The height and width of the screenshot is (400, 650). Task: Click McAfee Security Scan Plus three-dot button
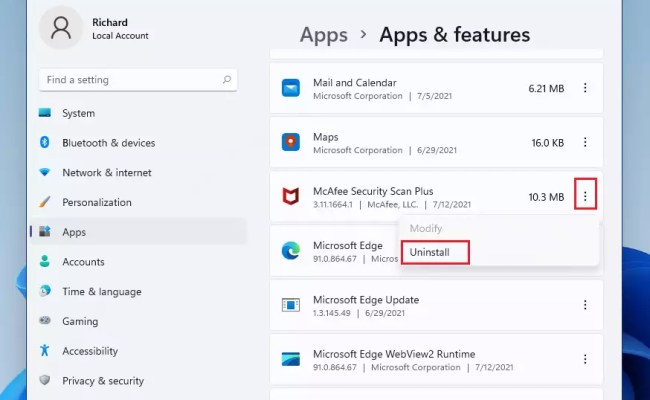point(585,196)
